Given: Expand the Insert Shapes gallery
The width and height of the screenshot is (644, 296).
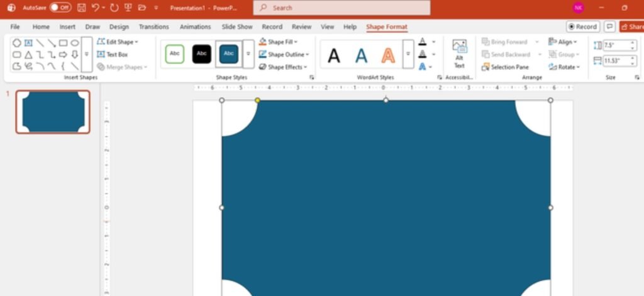Looking at the screenshot, I should click(x=87, y=54).
